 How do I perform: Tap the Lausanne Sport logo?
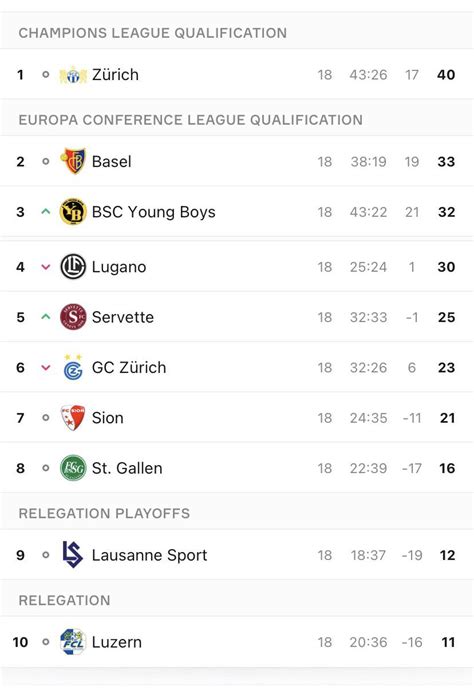72,554
